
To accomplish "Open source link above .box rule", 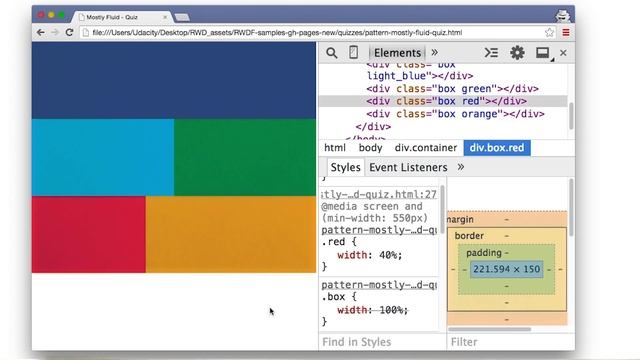I will tap(379, 284).
